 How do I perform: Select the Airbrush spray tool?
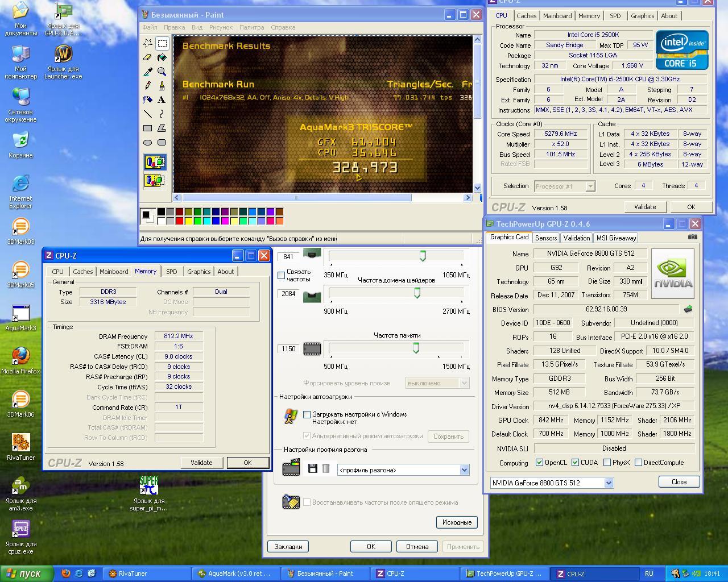(148, 100)
